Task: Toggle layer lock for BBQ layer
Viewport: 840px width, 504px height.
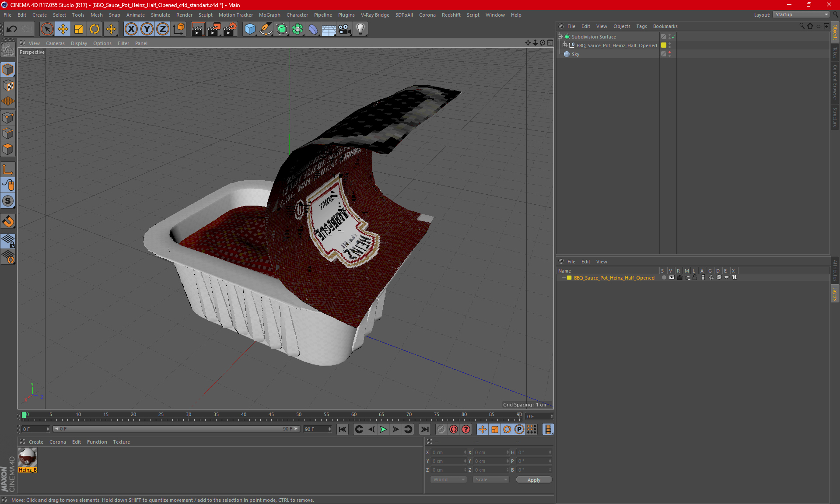Action: 695,277
